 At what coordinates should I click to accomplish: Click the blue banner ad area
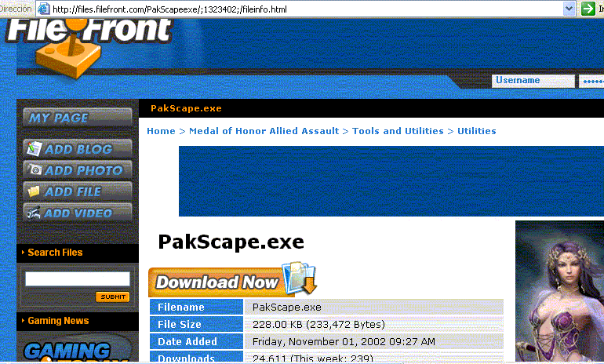point(391,181)
